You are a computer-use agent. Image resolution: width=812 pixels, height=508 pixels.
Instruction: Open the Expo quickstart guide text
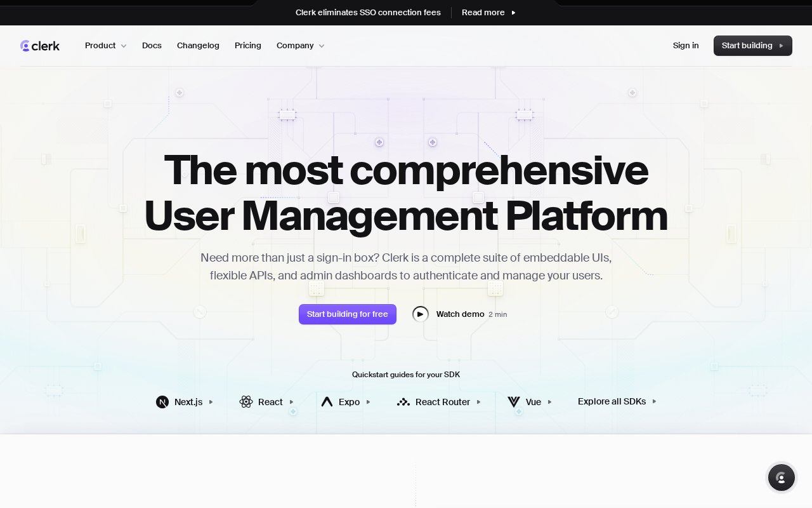point(349,402)
